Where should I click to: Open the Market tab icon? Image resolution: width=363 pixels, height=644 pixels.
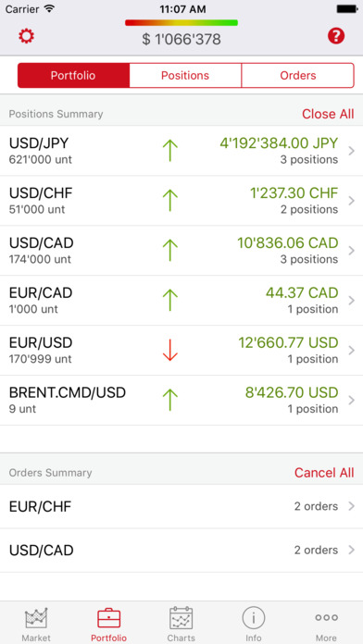(36, 618)
